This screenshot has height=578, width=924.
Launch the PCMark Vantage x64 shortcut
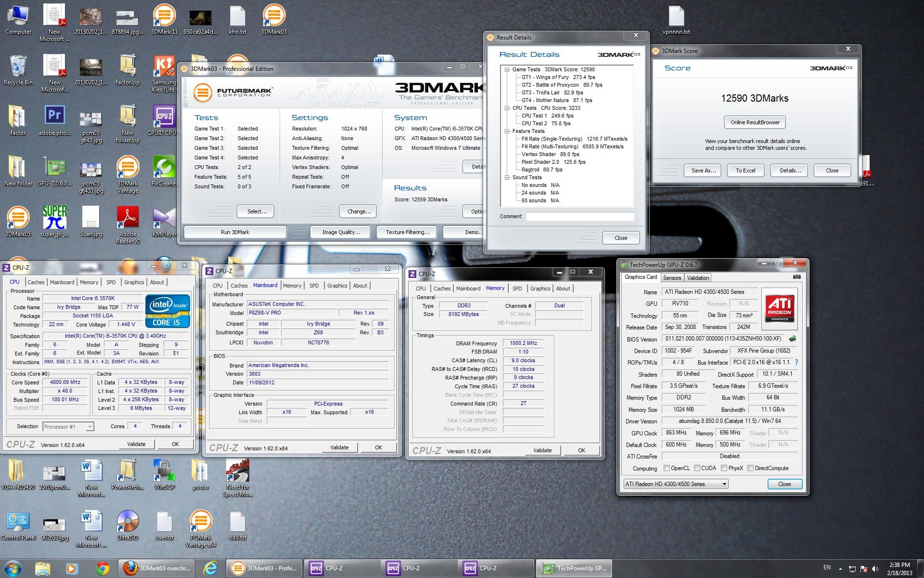point(201,528)
